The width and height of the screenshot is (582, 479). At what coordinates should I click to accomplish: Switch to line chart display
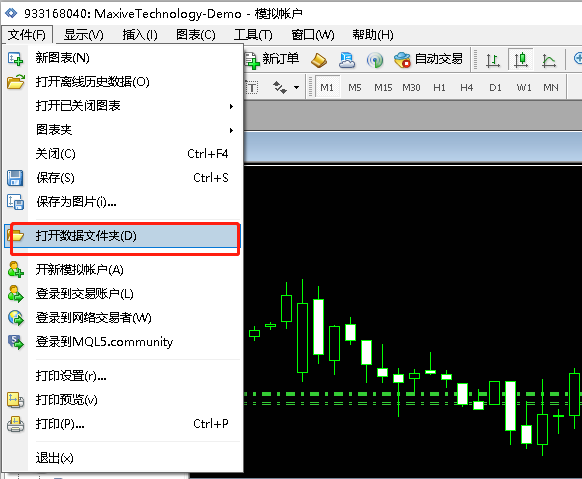click(x=549, y=60)
